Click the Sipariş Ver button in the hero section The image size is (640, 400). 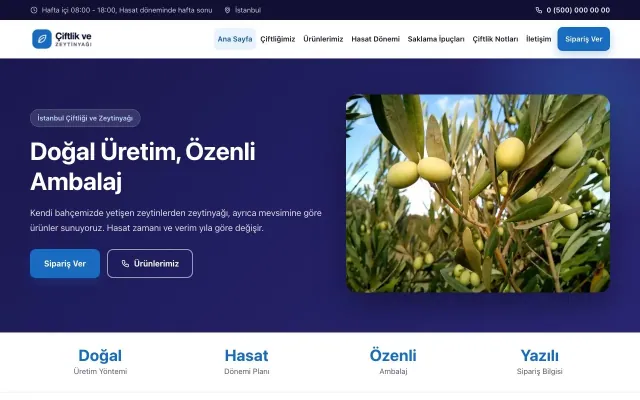coord(65,264)
